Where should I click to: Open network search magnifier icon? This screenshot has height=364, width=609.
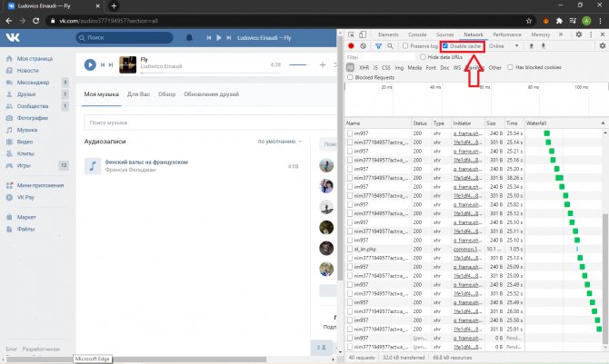[390, 45]
